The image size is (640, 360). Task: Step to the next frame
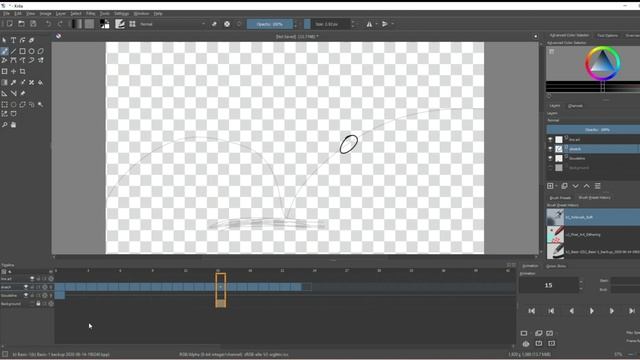[x=611, y=311]
